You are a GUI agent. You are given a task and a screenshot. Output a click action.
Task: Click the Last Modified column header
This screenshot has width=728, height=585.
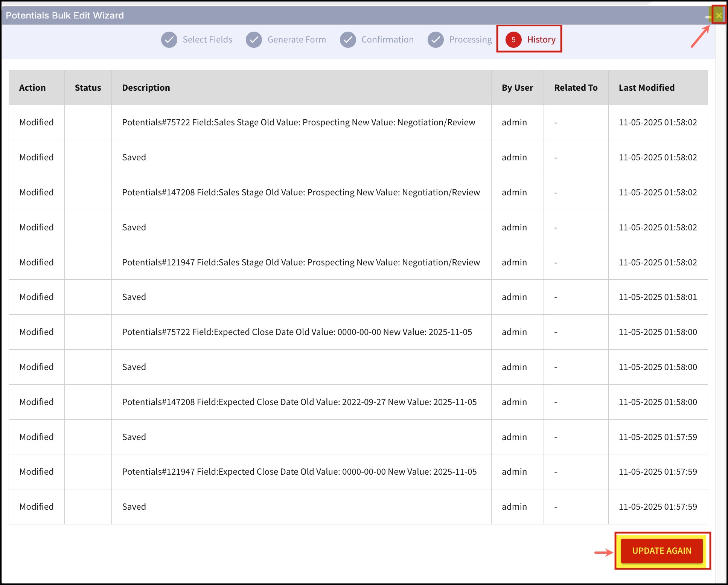tap(646, 88)
